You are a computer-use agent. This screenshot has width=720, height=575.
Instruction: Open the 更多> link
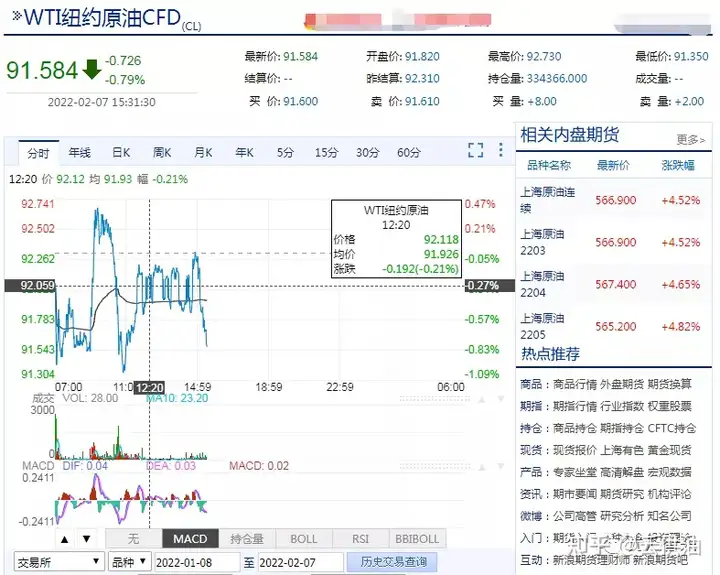coord(691,139)
